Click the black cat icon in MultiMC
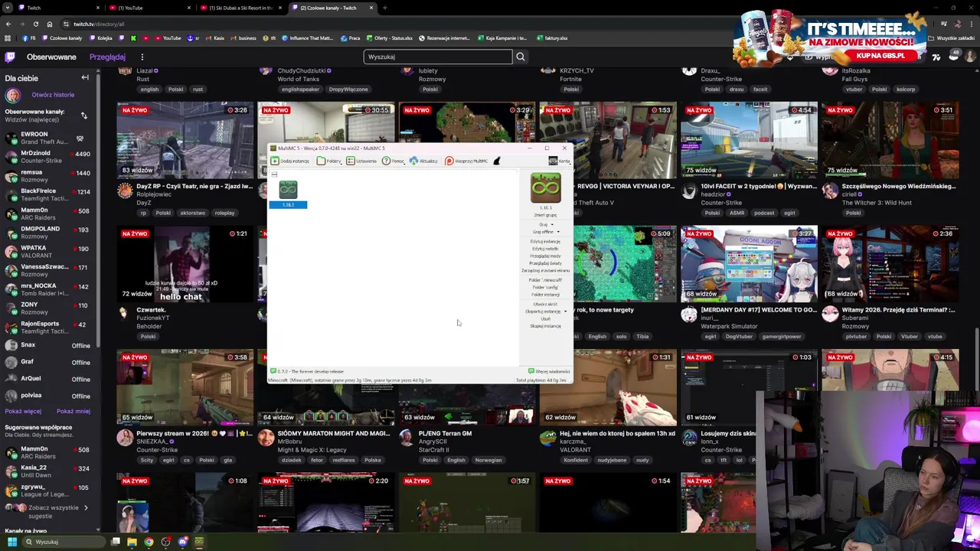980x551 pixels. coord(496,161)
